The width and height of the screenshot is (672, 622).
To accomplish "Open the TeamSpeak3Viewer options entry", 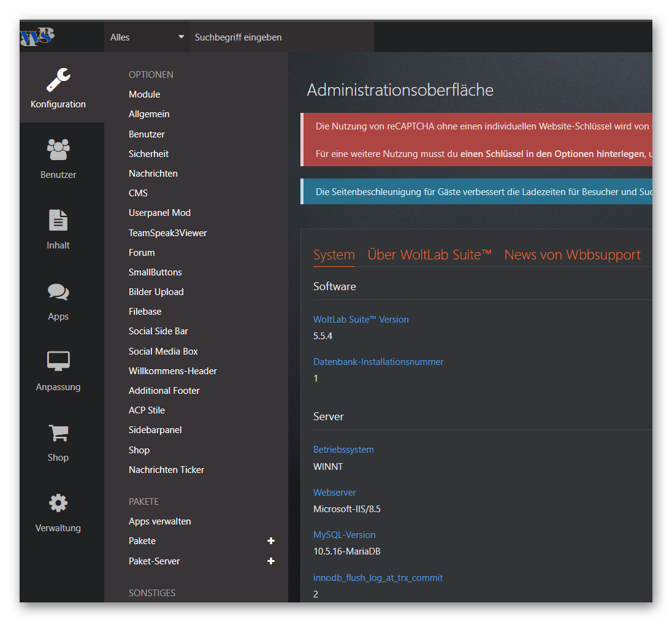I will (167, 233).
